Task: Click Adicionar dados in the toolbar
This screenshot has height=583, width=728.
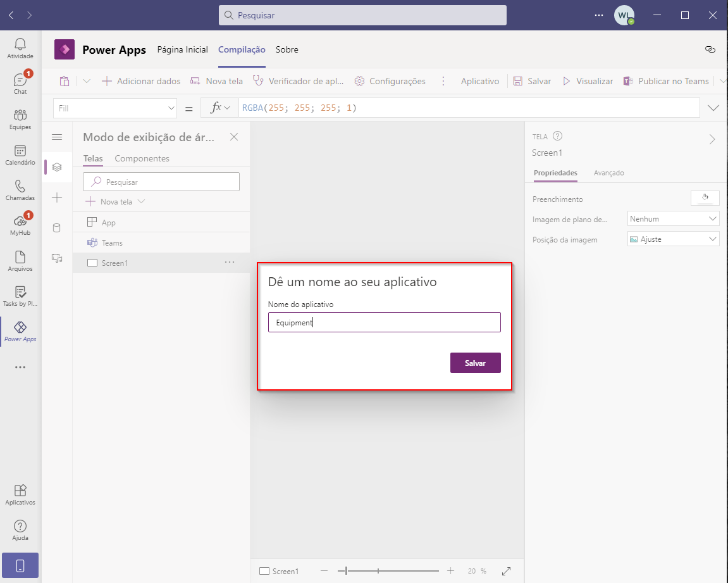Action: 141,81
